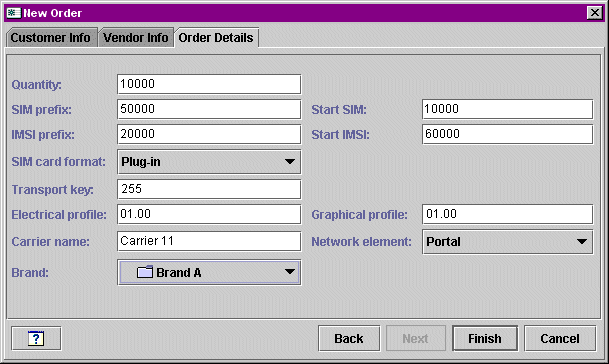Click the Brand A folder icon
609x364 pixels.
click(145, 272)
